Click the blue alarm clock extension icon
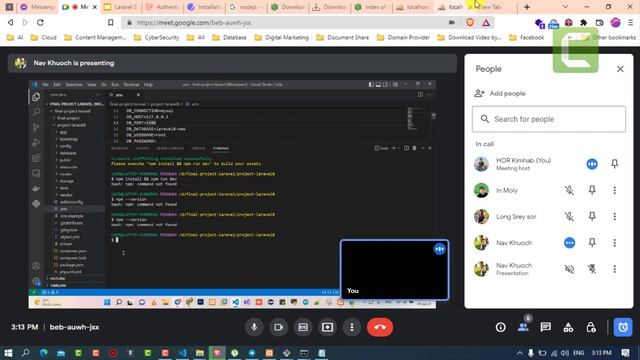 (623, 327)
